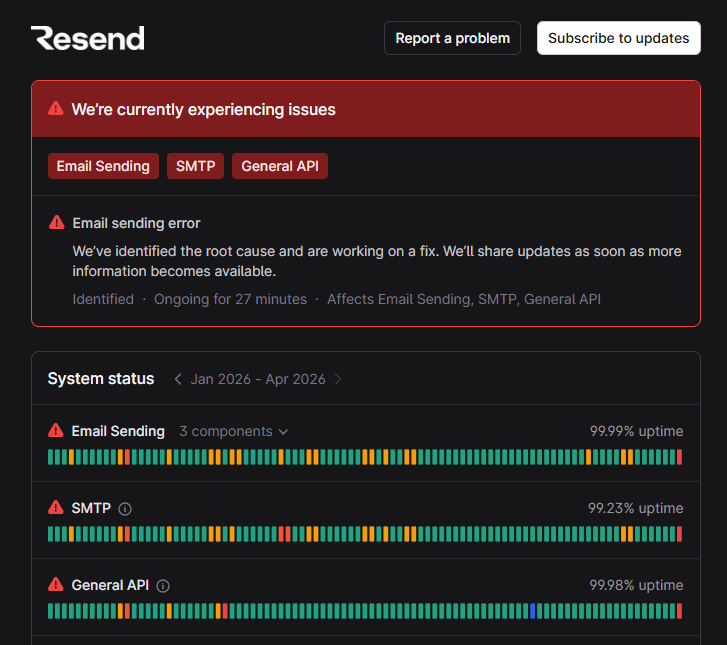Expand the Email Sending 3 components dropdown
Viewport: 727px width, 645px height.
point(234,431)
